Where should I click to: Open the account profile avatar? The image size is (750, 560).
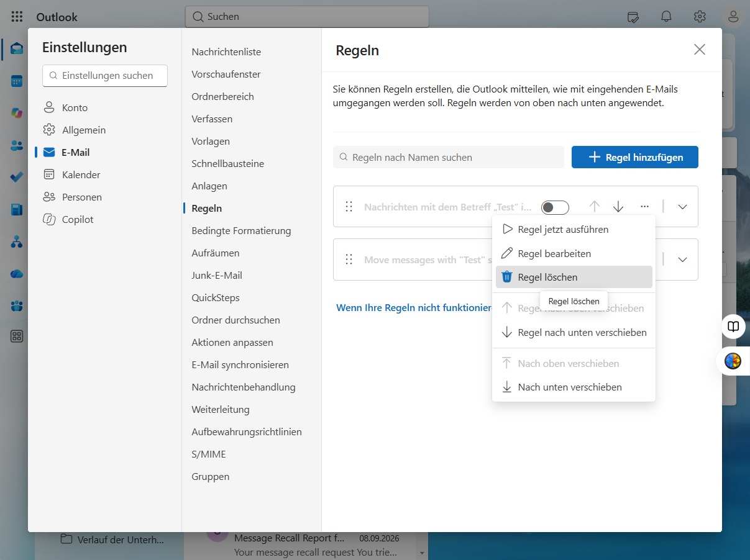733,17
